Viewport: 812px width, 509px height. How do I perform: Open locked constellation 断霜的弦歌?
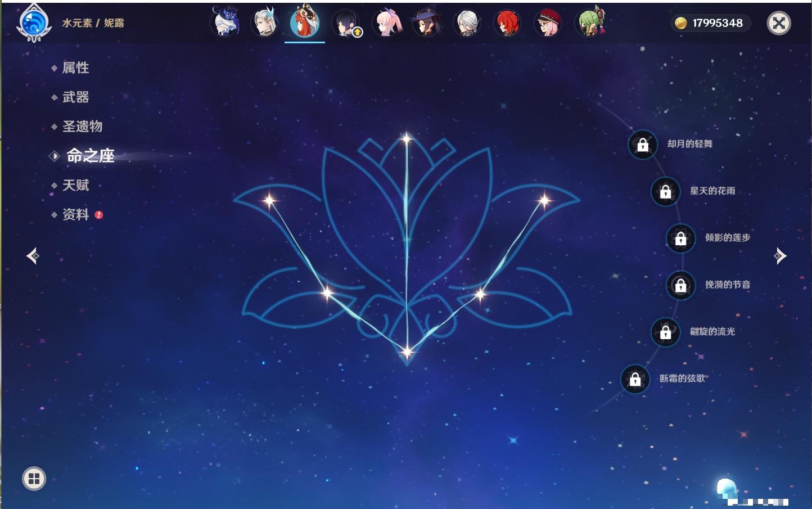(x=635, y=379)
